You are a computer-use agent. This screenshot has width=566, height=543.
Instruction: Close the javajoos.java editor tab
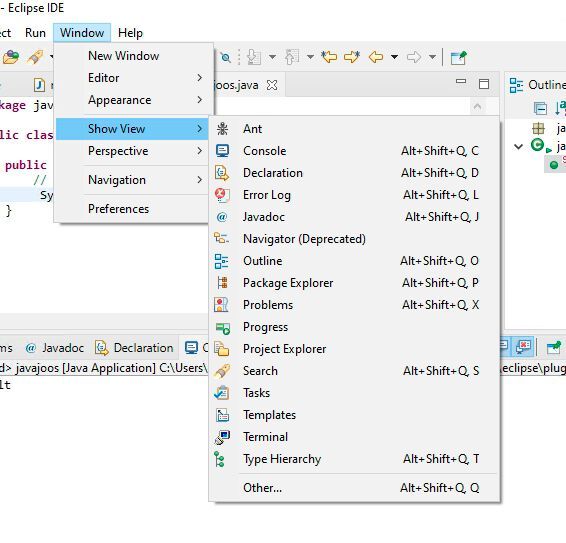(272, 85)
